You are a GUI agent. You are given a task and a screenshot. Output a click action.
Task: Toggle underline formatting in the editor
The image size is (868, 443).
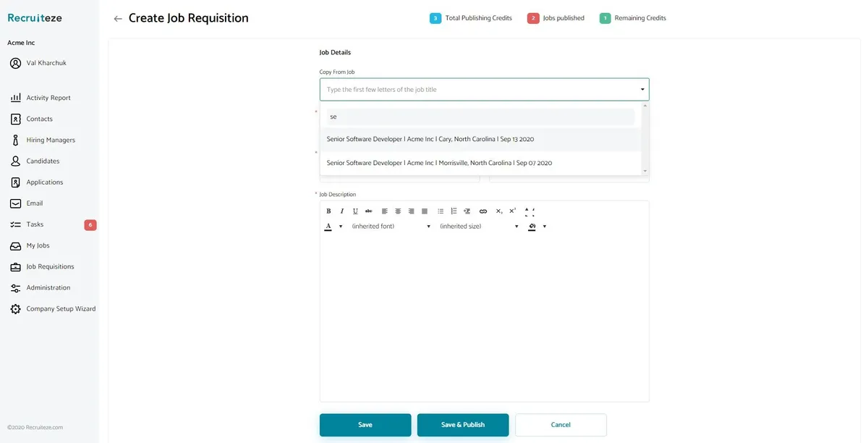[x=355, y=211]
